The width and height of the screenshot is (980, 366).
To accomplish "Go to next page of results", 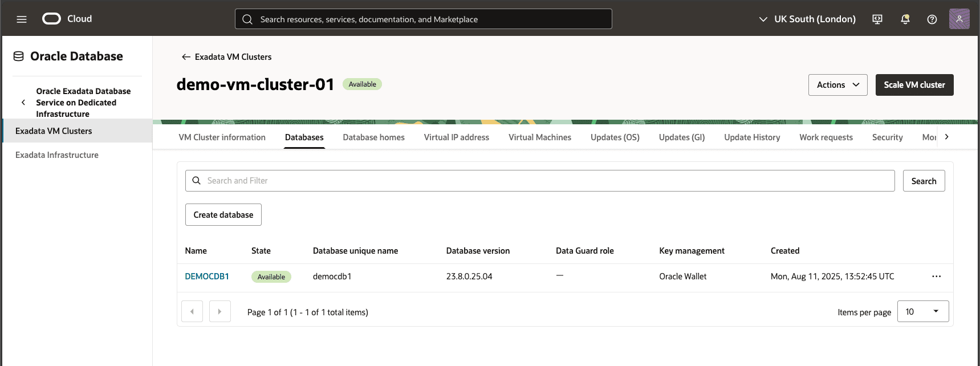I will (x=220, y=312).
